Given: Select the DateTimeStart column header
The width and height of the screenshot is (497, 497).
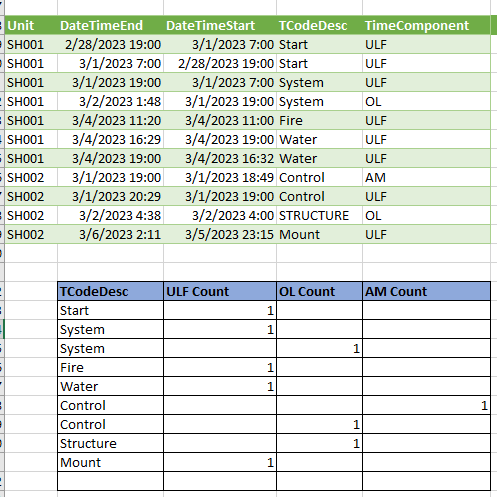Looking at the screenshot, I should [x=220, y=25].
